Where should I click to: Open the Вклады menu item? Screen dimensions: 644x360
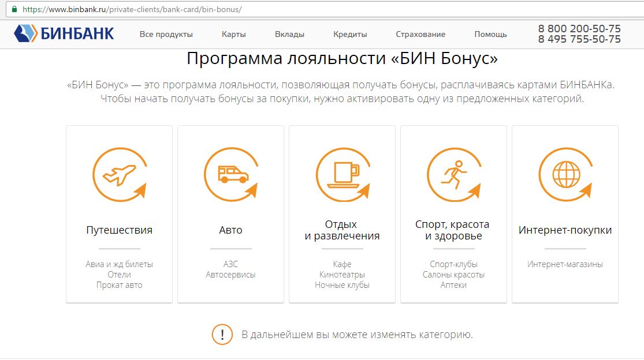pyautogui.click(x=289, y=34)
